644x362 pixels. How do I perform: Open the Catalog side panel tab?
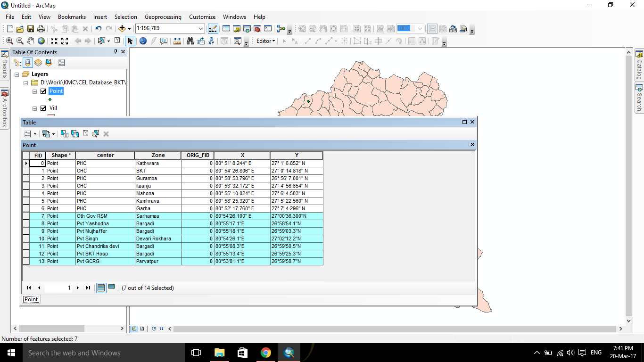tap(639, 65)
